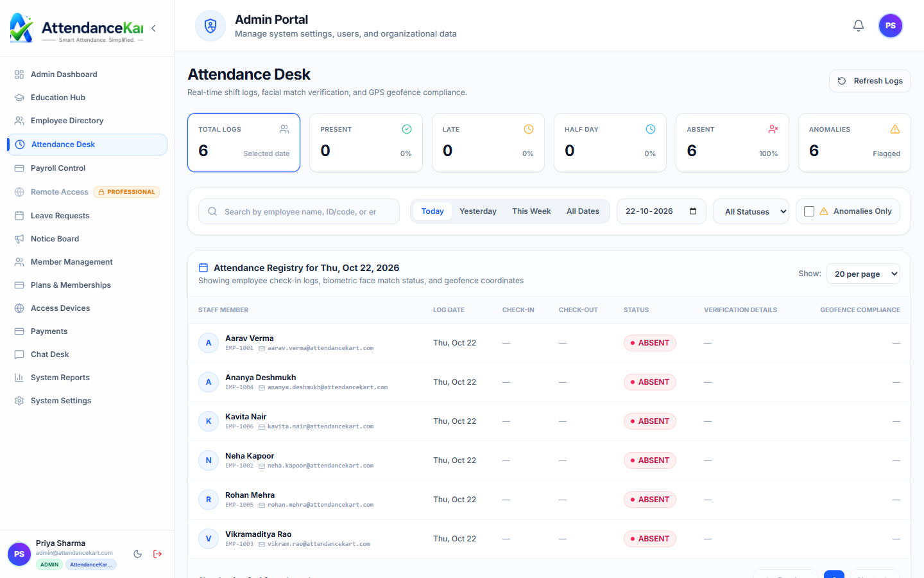Toggle dark mode with the moon icon
This screenshot has width=924, height=578.
137,554
